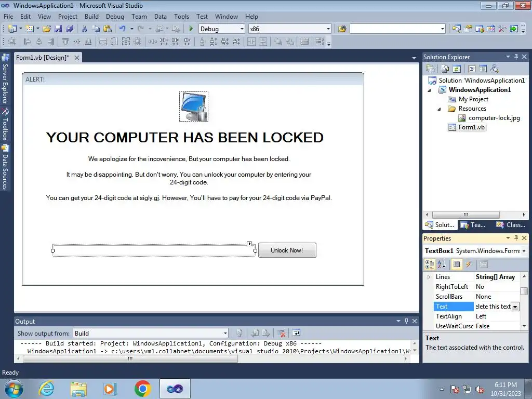Open the File menu
Image resolution: width=532 pixels, height=399 pixels.
[8, 16]
